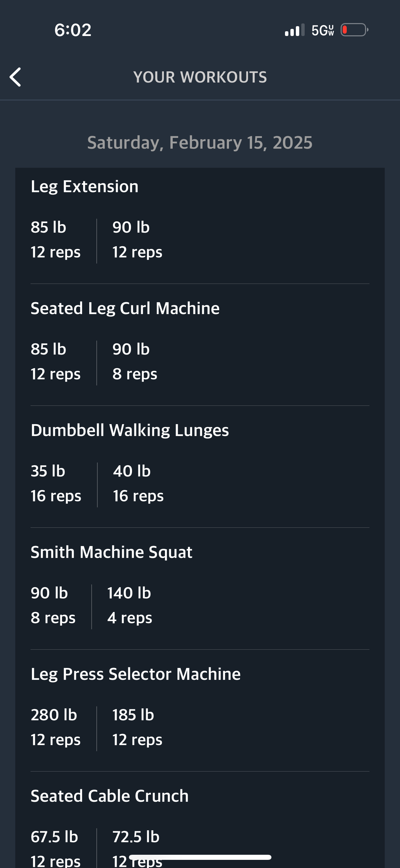Tap the Your Workouts header title

coord(200,77)
